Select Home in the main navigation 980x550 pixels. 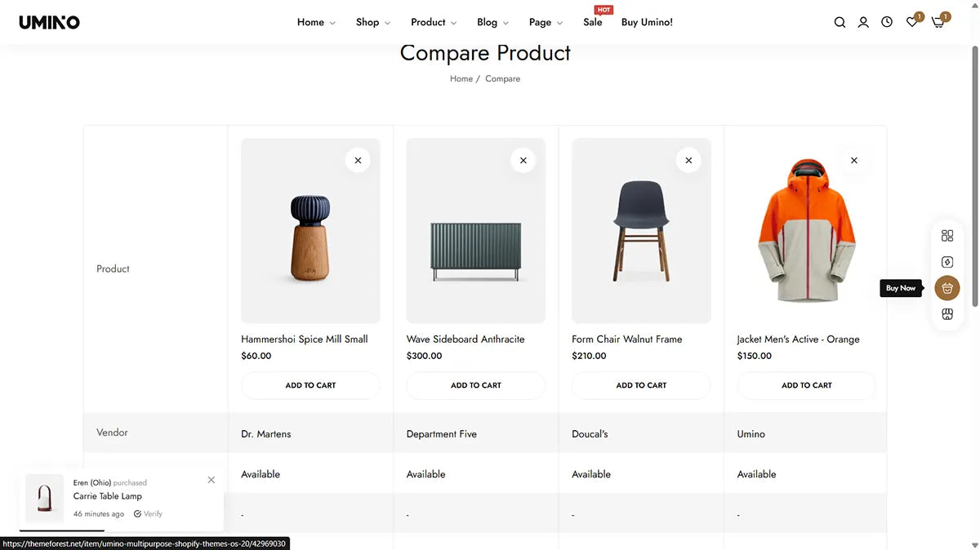coord(311,22)
